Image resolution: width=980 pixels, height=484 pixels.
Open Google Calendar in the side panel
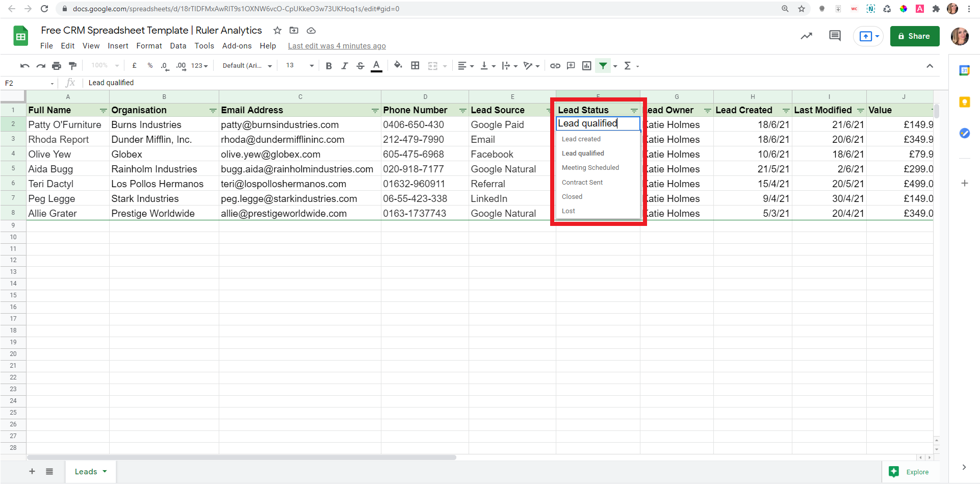(x=964, y=70)
